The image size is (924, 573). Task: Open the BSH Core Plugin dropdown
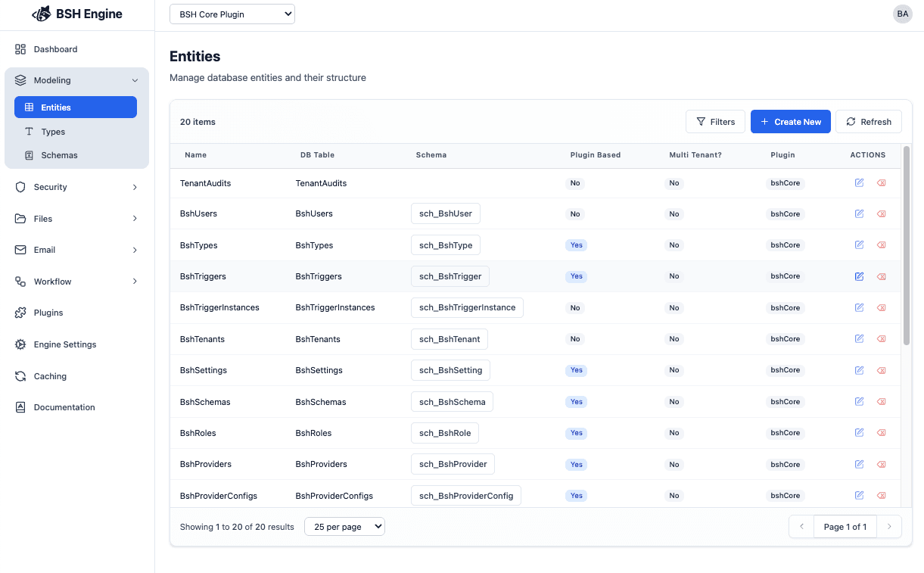pos(232,14)
